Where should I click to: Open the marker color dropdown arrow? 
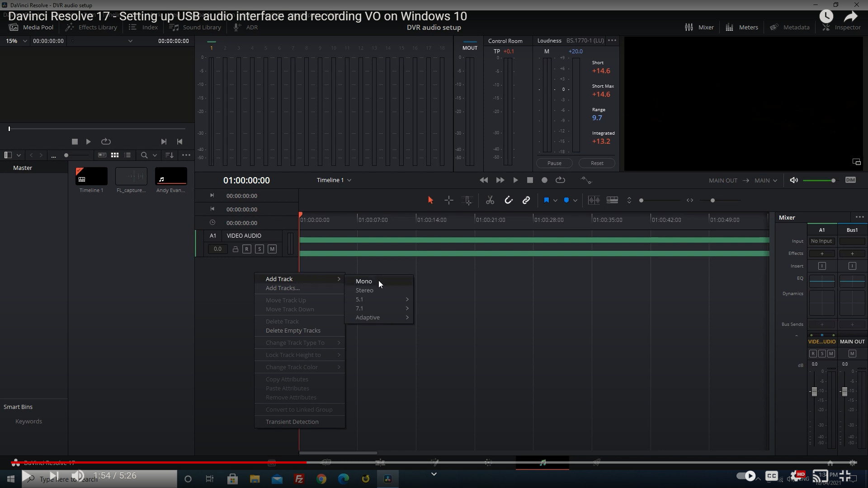[x=575, y=201]
